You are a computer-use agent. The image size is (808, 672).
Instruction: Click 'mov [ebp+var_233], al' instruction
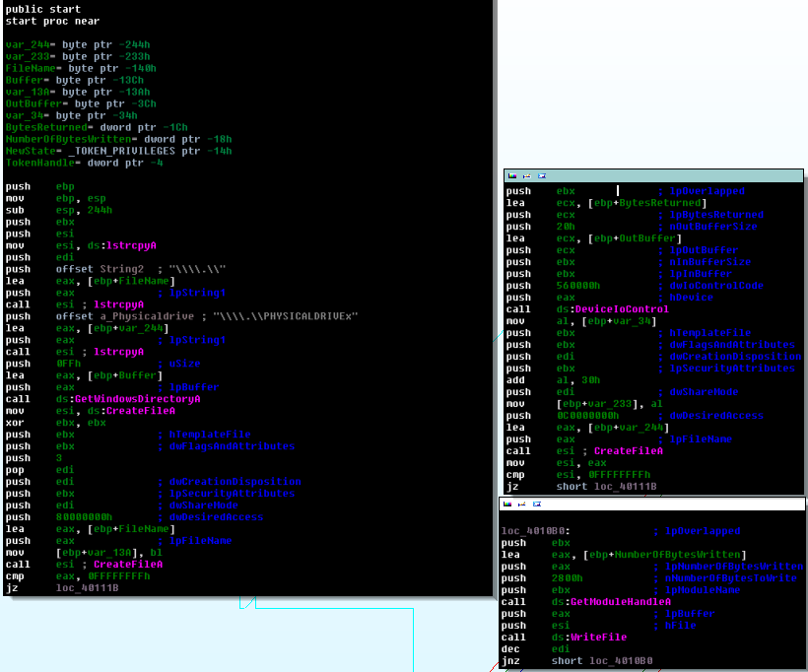tap(584, 405)
